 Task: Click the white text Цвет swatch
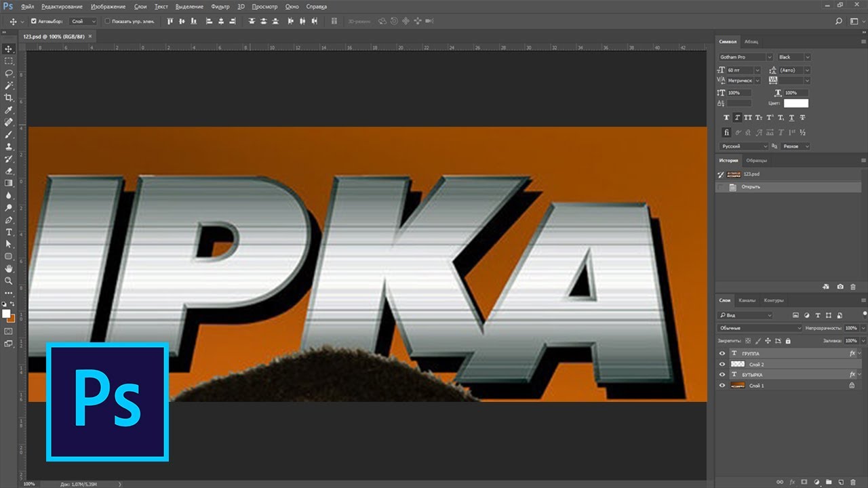click(x=795, y=103)
